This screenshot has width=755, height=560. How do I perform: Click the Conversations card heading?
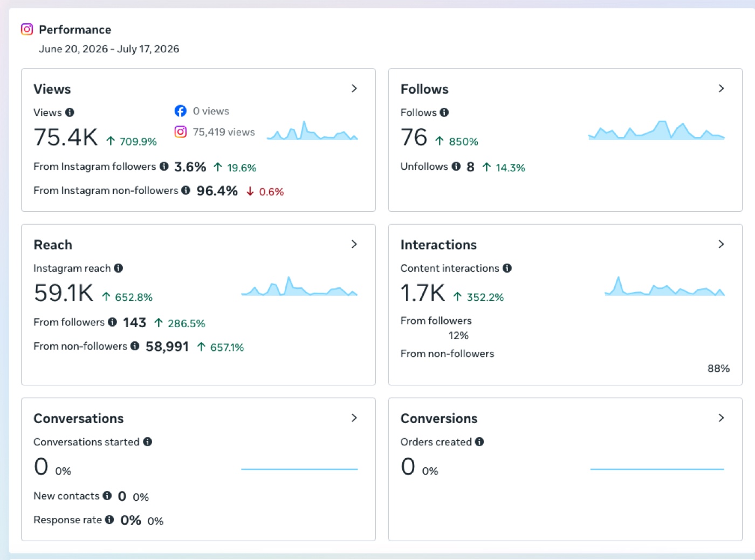[79, 418]
